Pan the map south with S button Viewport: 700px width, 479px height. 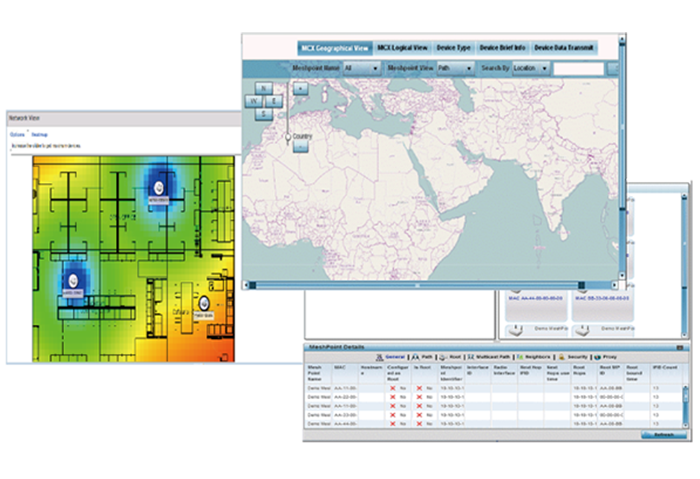263,114
